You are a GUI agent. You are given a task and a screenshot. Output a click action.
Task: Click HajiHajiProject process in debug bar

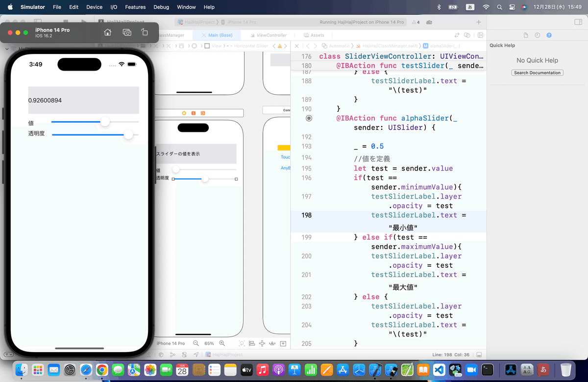click(224, 355)
